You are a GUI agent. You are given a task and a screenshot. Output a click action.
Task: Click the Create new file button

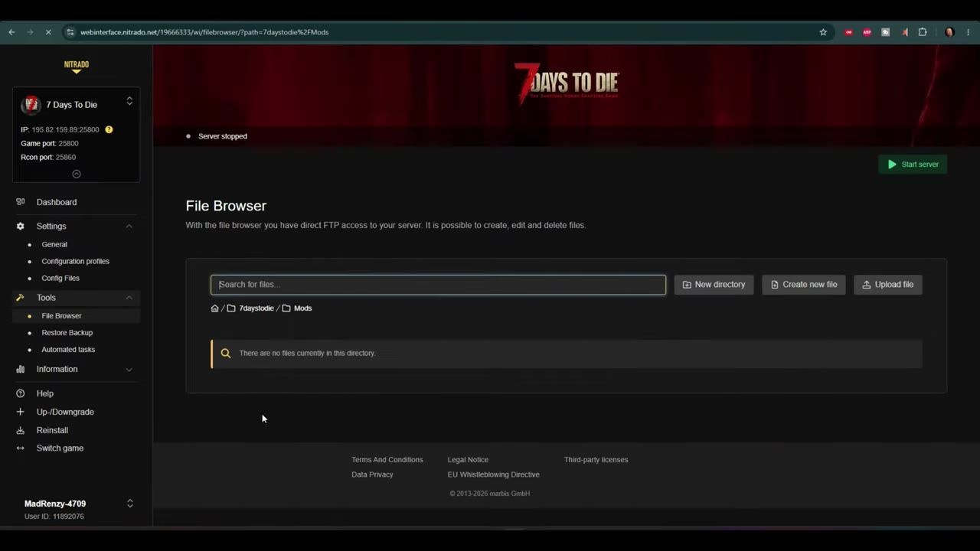[x=804, y=285]
